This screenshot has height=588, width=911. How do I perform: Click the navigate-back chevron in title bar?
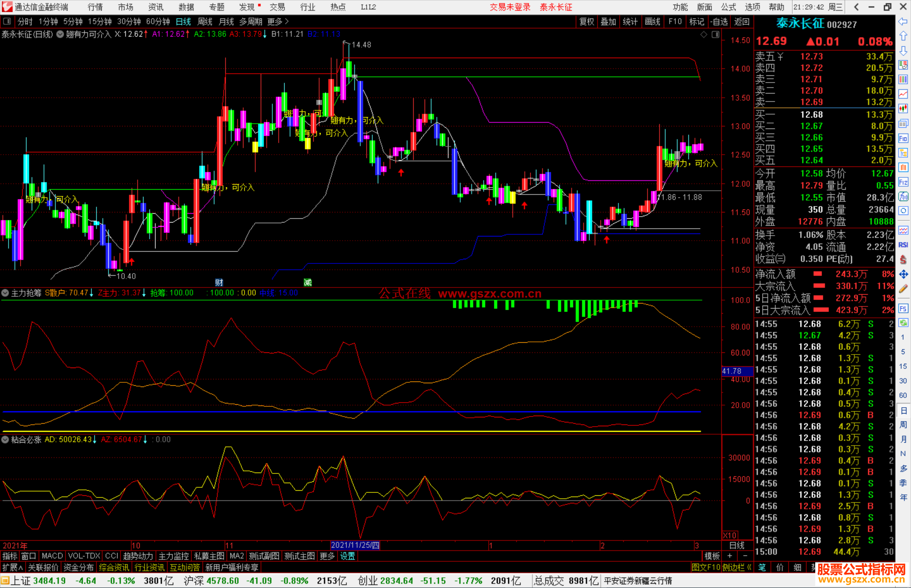856,7
